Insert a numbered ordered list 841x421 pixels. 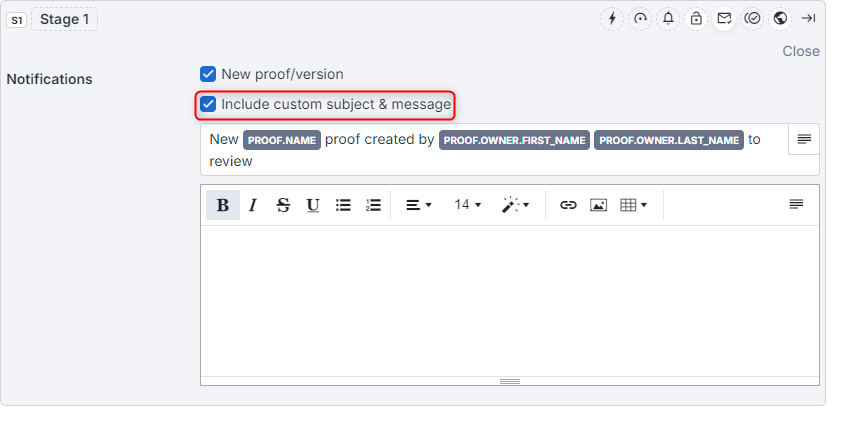click(373, 205)
